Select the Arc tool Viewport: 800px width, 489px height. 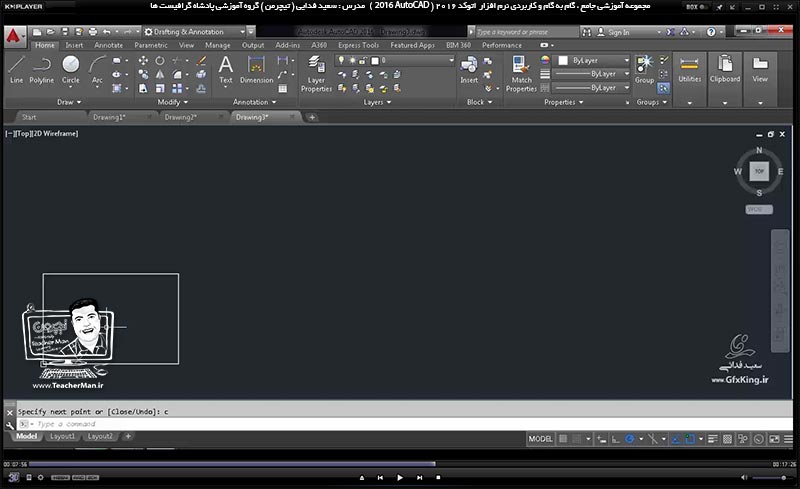97,69
